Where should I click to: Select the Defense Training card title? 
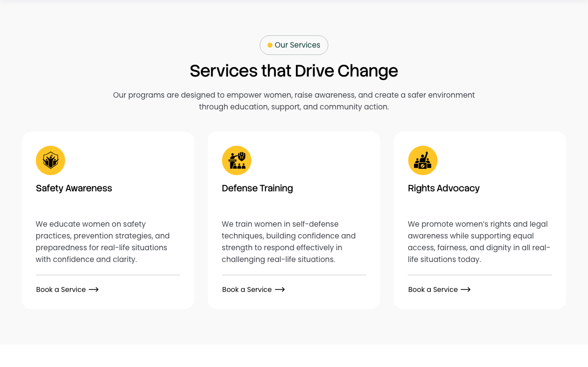coord(257,188)
